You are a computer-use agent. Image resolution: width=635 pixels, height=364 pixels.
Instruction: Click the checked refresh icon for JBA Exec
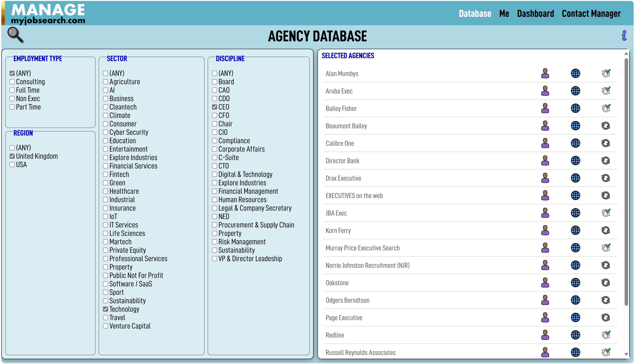click(x=606, y=213)
